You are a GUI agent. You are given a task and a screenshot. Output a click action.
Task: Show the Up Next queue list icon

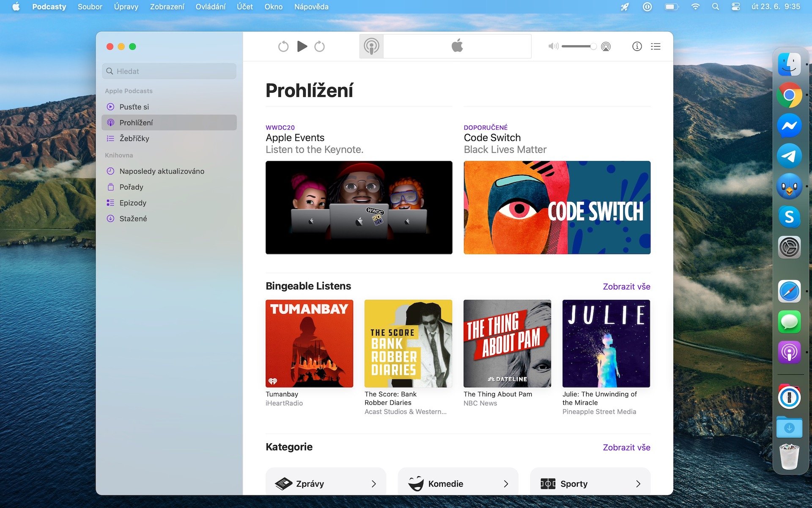[656, 46]
